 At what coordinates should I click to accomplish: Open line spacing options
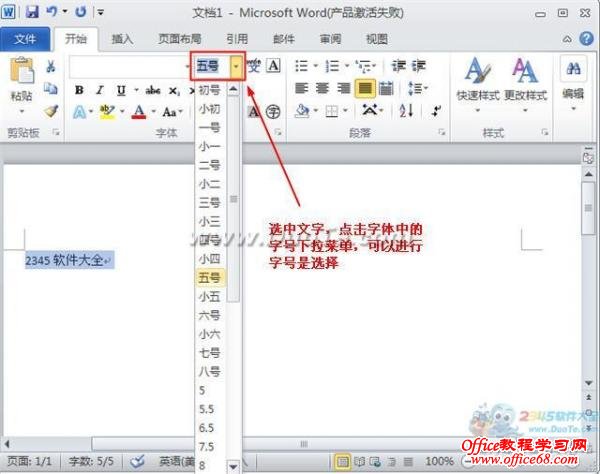(416, 89)
